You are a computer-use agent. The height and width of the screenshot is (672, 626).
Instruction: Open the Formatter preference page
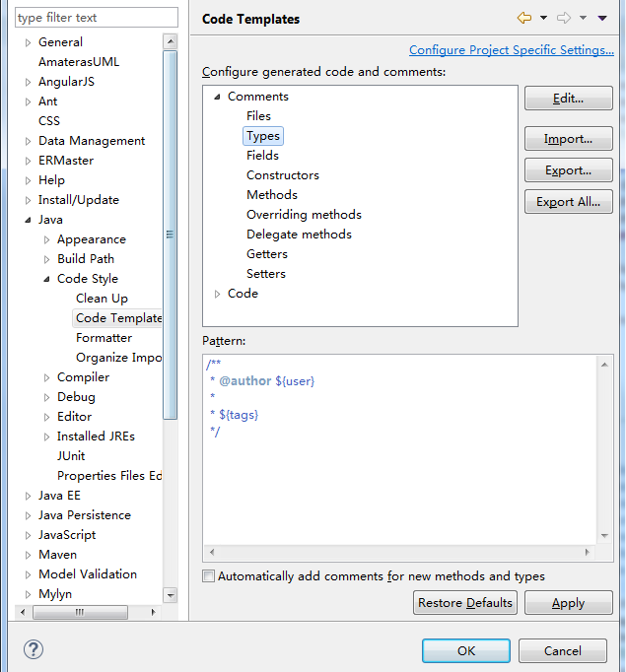click(x=104, y=338)
